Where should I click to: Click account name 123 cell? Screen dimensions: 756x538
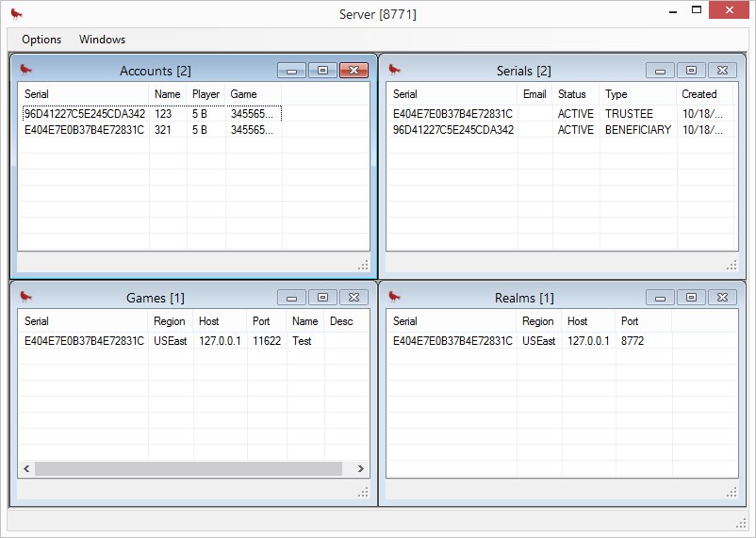pyautogui.click(x=163, y=114)
